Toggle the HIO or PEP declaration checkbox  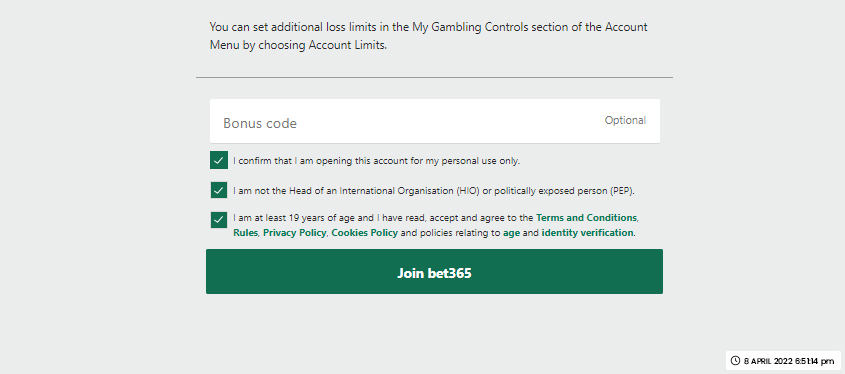tap(219, 190)
